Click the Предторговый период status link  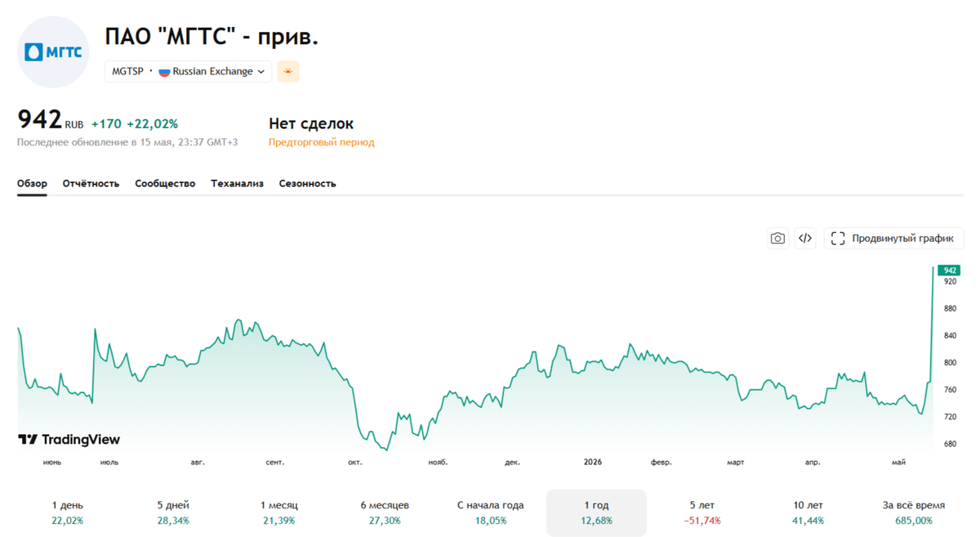click(x=322, y=142)
